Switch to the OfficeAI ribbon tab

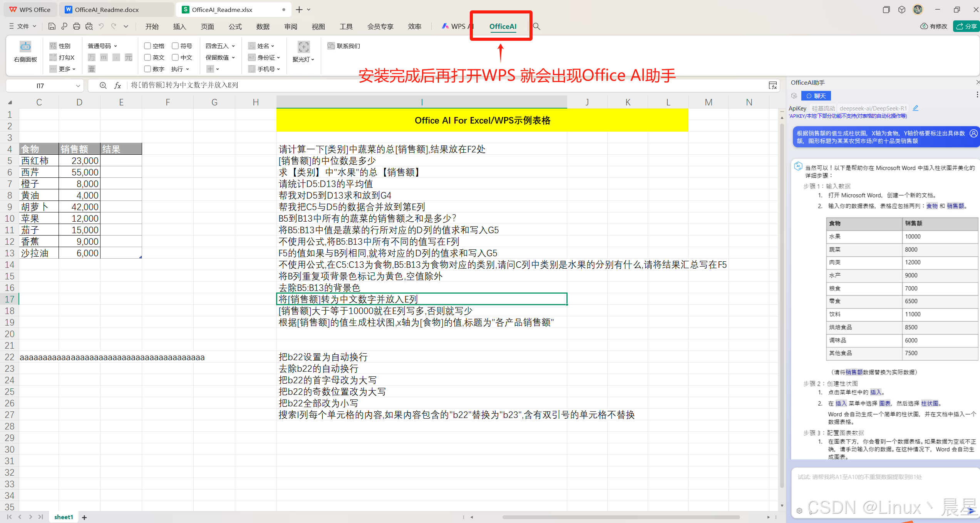tap(503, 27)
